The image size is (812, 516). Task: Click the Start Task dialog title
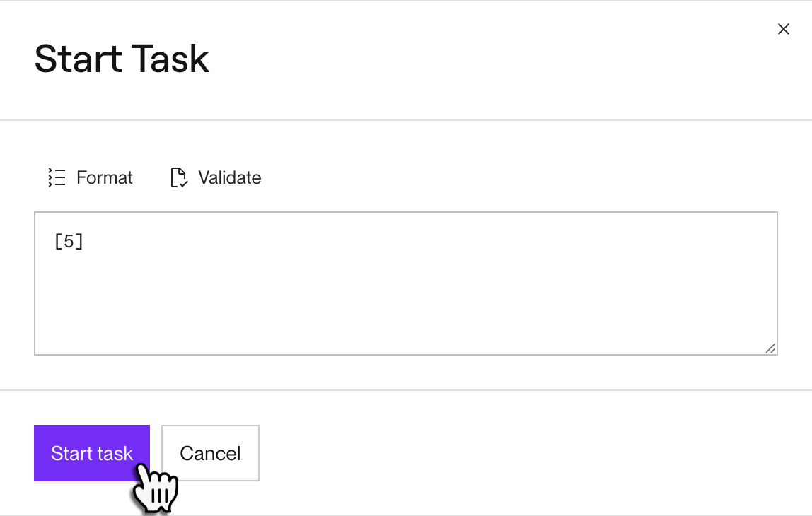pyautogui.click(x=122, y=59)
